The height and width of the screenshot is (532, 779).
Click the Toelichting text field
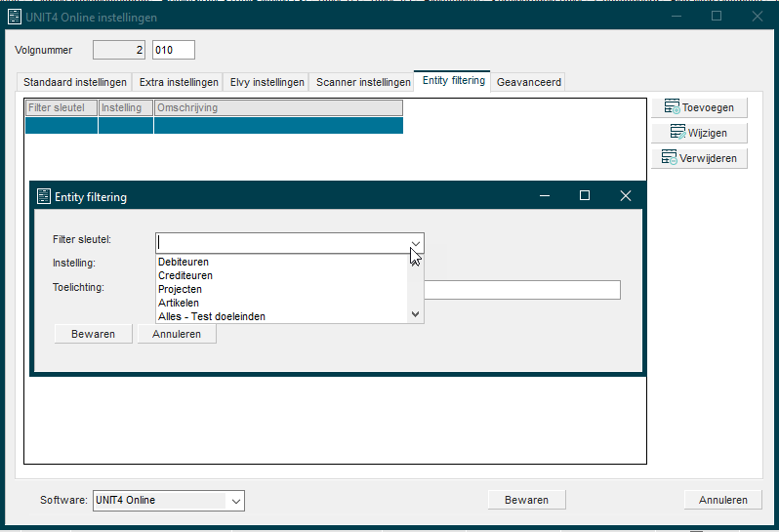pyautogui.click(x=522, y=290)
